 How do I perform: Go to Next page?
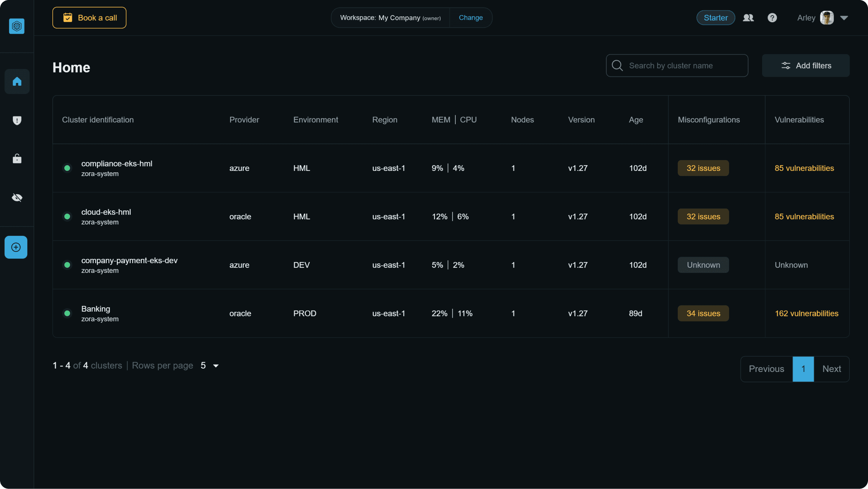(x=831, y=369)
